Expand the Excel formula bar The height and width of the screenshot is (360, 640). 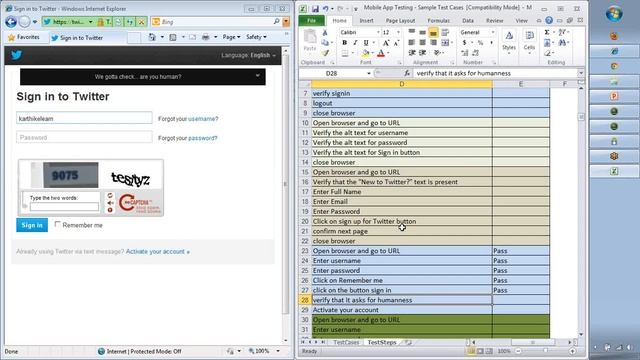[x=581, y=73]
